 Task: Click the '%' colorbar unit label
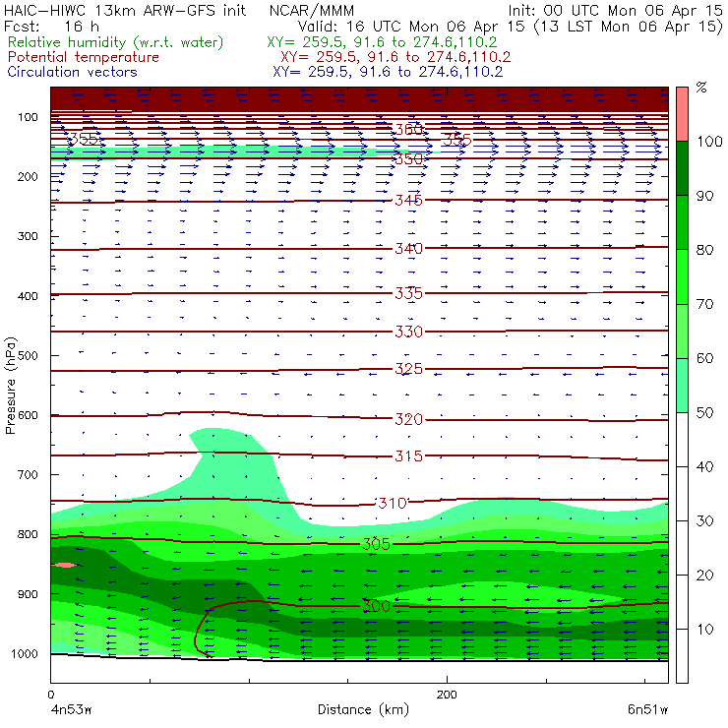click(x=701, y=88)
